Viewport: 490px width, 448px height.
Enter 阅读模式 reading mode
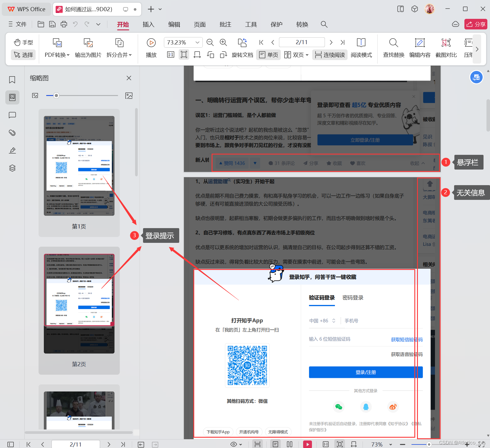(x=361, y=48)
